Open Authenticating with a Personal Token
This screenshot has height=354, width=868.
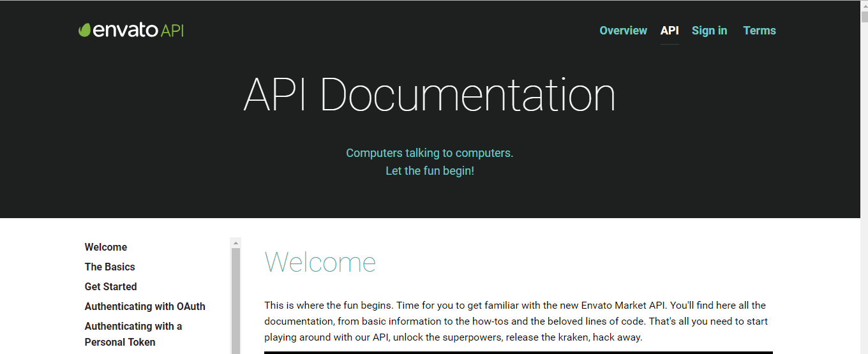133,334
